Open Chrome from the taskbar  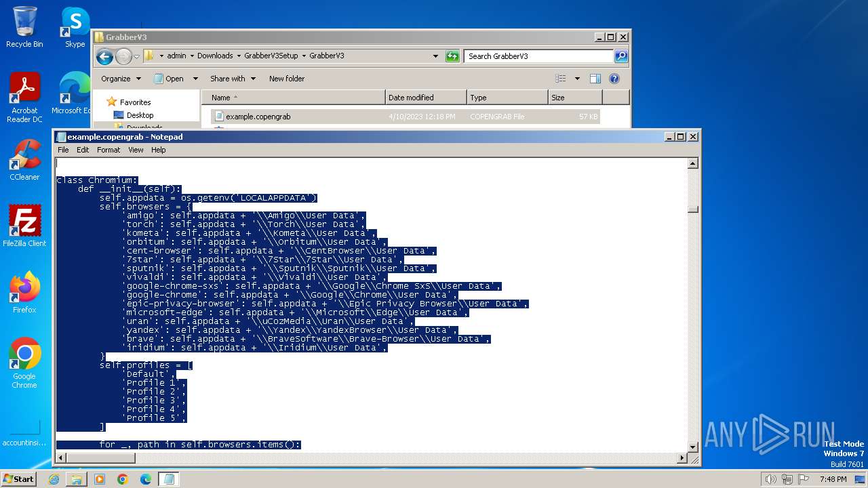click(123, 479)
